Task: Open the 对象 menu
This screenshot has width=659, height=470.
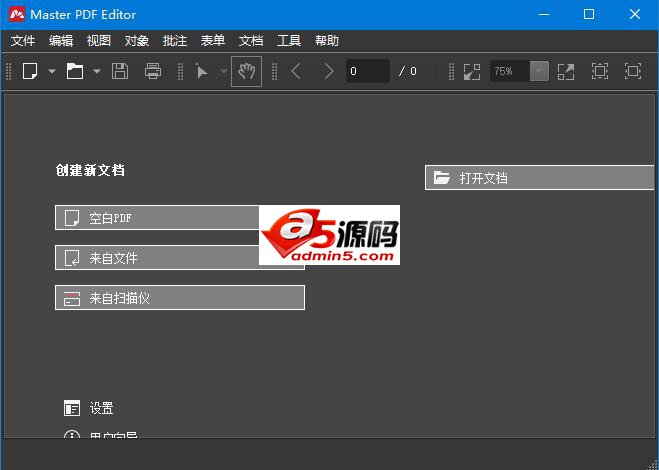Action: coord(137,41)
